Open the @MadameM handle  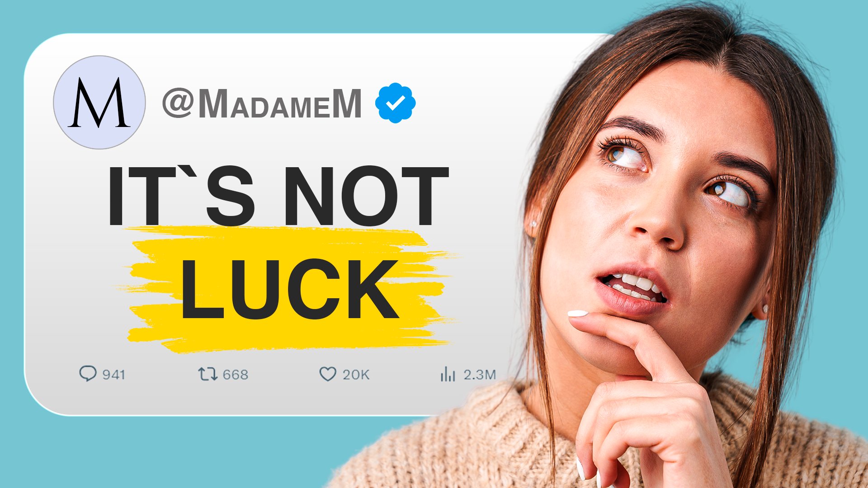262,103
